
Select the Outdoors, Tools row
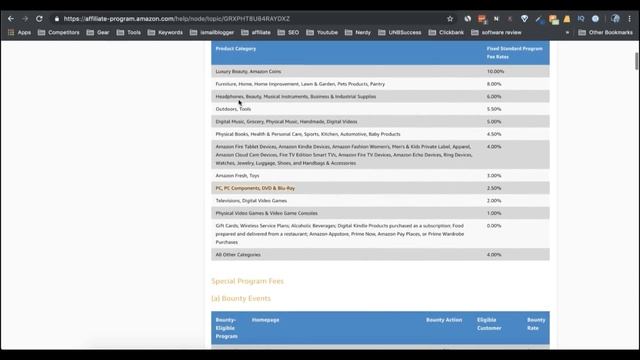click(x=380, y=109)
